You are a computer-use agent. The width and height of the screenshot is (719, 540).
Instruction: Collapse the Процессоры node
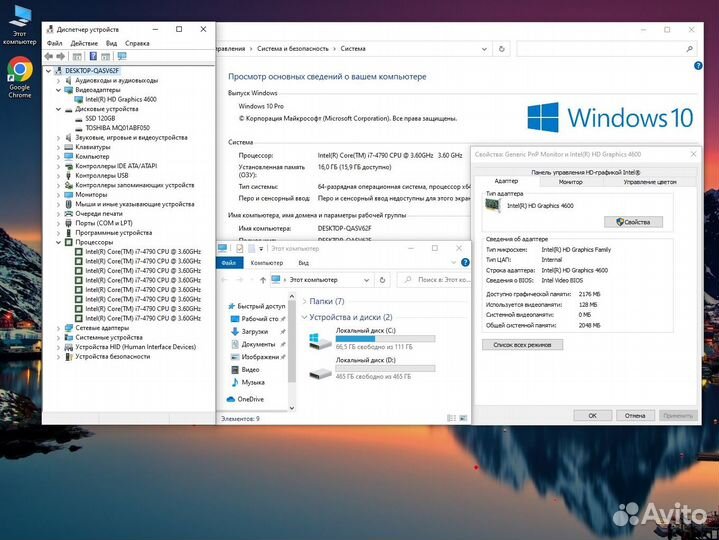coord(58,242)
